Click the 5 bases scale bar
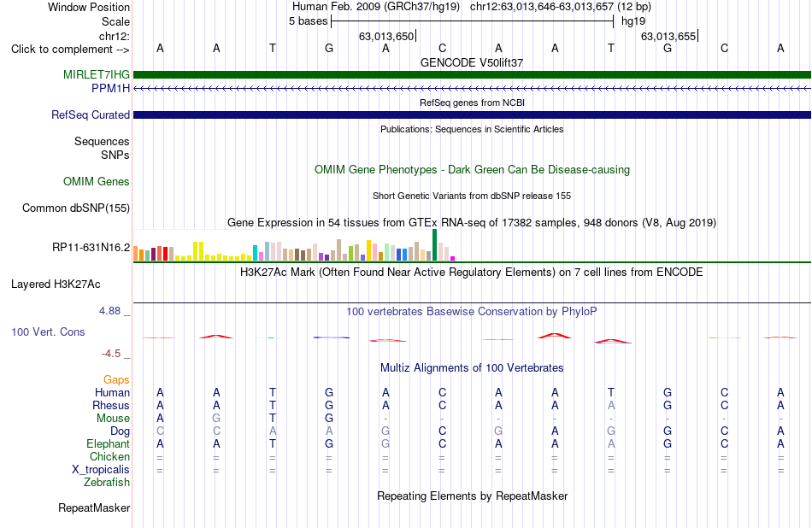This screenshot has width=812, height=528. [x=473, y=21]
